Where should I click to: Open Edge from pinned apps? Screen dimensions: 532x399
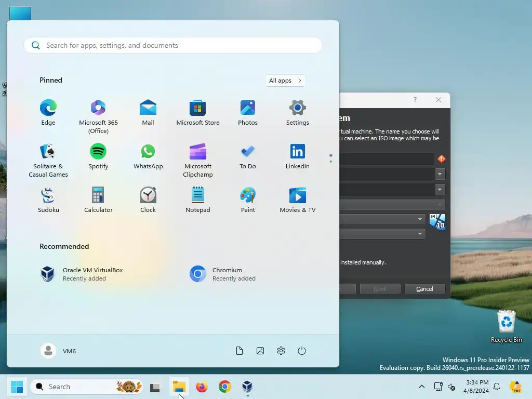(48, 113)
